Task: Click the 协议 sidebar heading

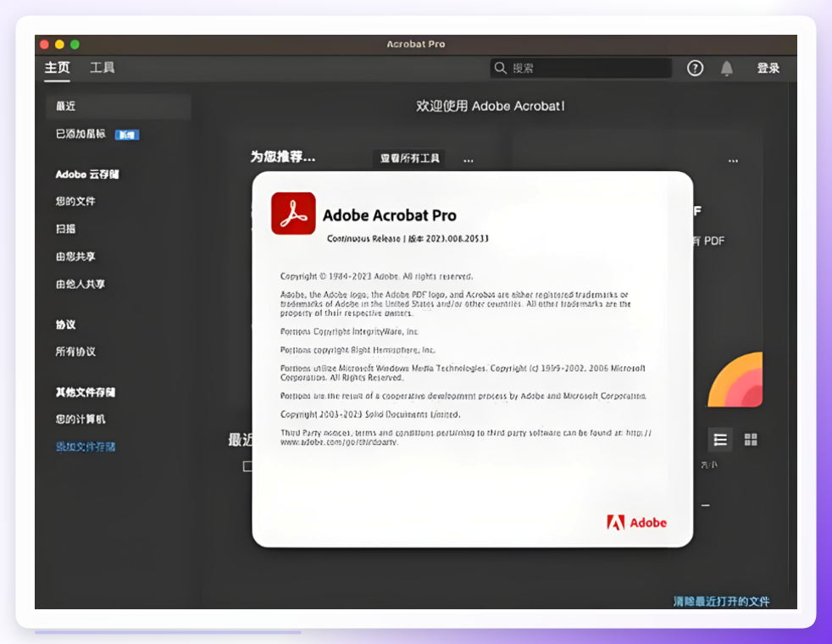Action: (66, 325)
